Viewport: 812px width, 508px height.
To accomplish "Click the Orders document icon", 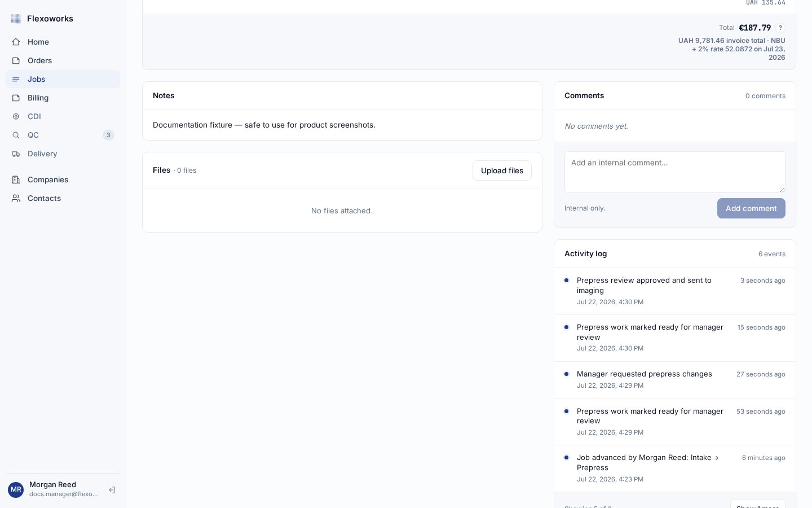I will pos(16,60).
